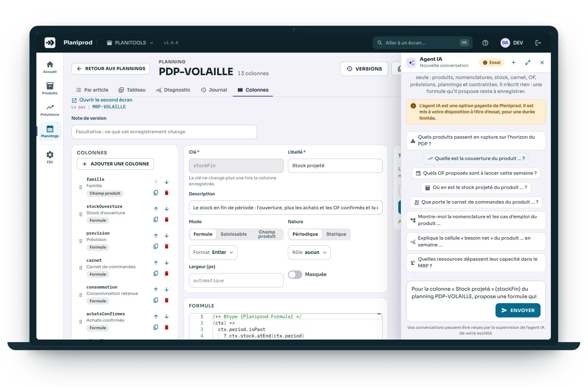
Task: Click the logout icon in header
Action: point(538,43)
